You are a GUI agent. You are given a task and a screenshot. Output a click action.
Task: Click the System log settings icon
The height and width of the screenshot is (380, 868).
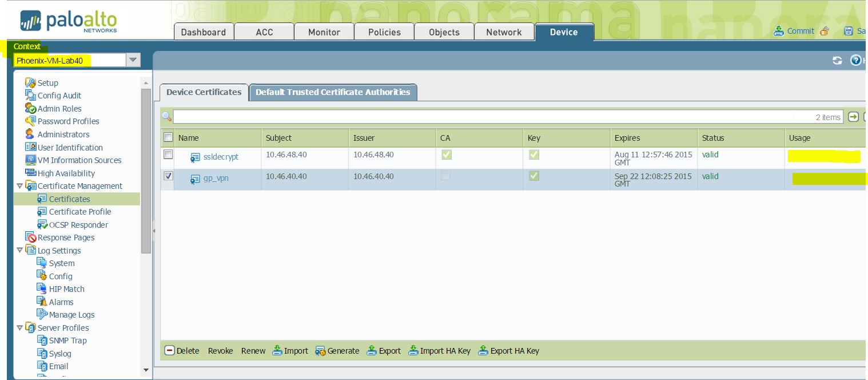(42, 263)
